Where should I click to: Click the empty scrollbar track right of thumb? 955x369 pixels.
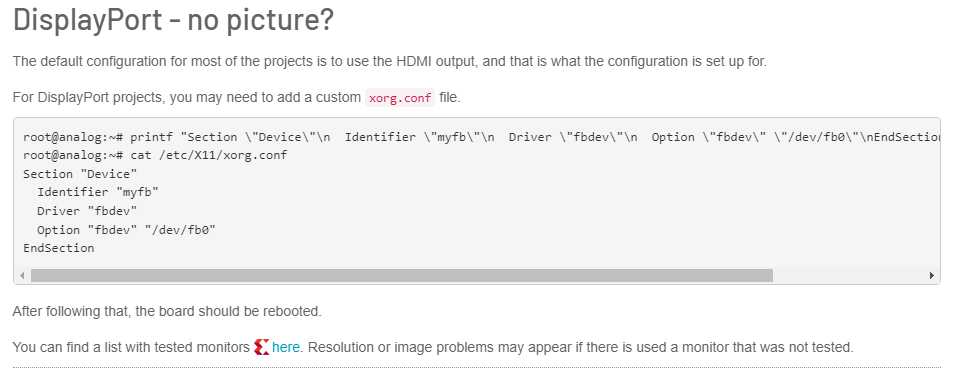[850, 276]
